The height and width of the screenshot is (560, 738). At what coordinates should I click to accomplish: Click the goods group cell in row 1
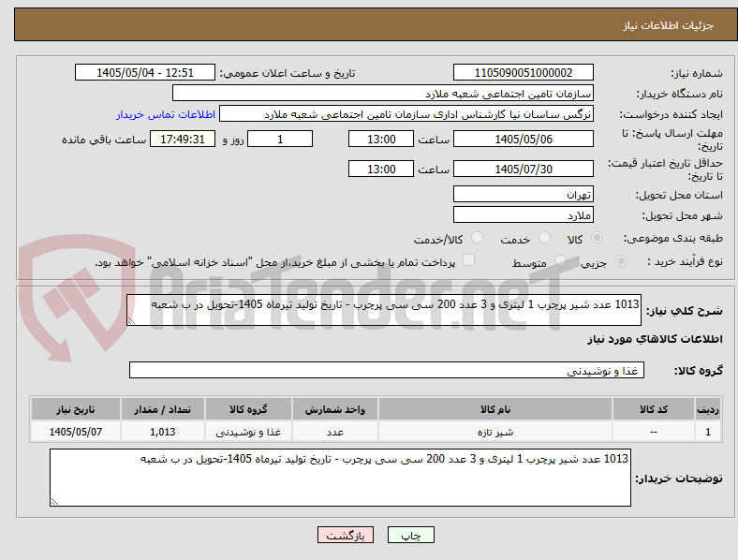pyautogui.click(x=248, y=432)
